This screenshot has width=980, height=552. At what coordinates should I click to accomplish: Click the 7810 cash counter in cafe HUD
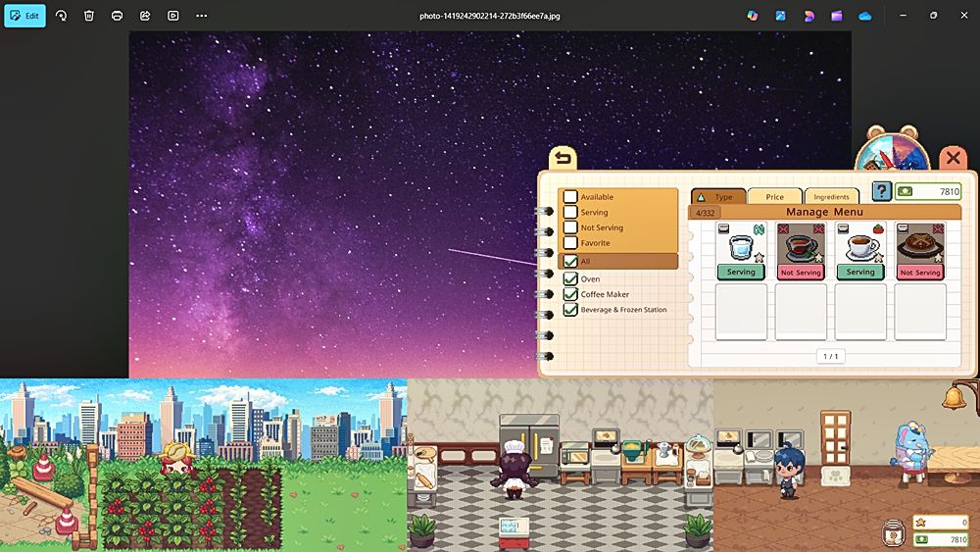click(941, 539)
